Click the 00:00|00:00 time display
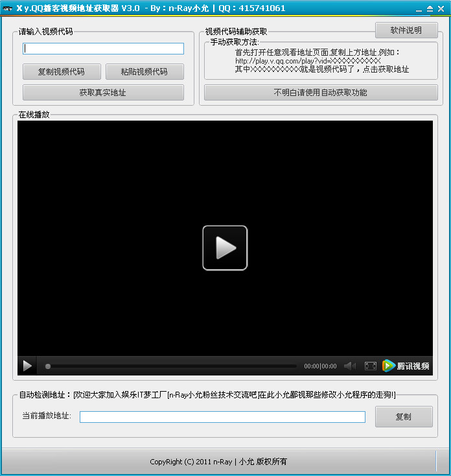The image size is (451, 476). click(x=320, y=366)
